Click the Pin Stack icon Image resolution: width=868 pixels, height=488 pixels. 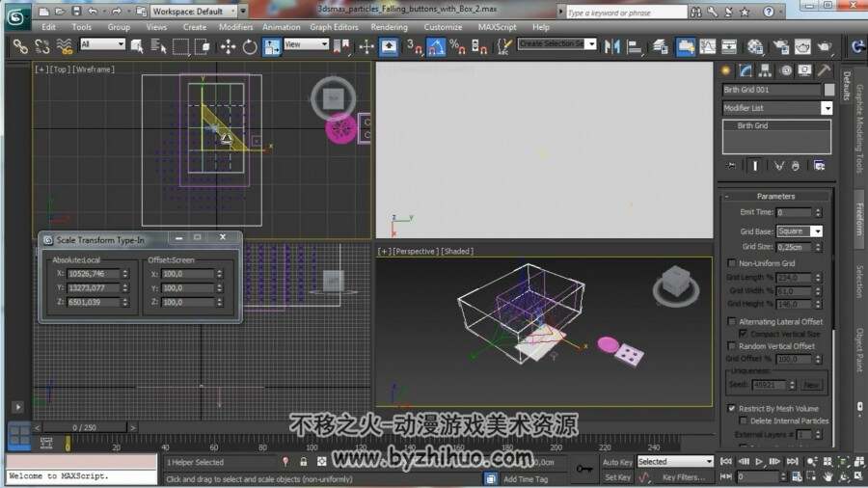coord(731,166)
